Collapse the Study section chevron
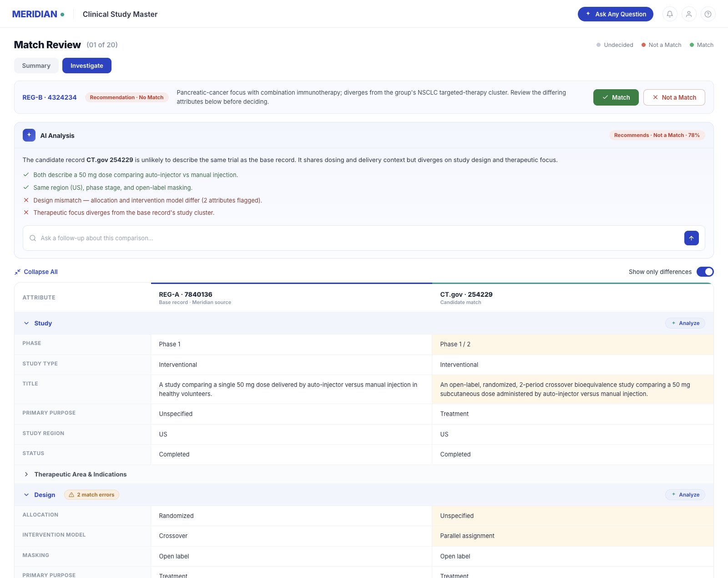This screenshot has height=578, width=728. coord(26,323)
